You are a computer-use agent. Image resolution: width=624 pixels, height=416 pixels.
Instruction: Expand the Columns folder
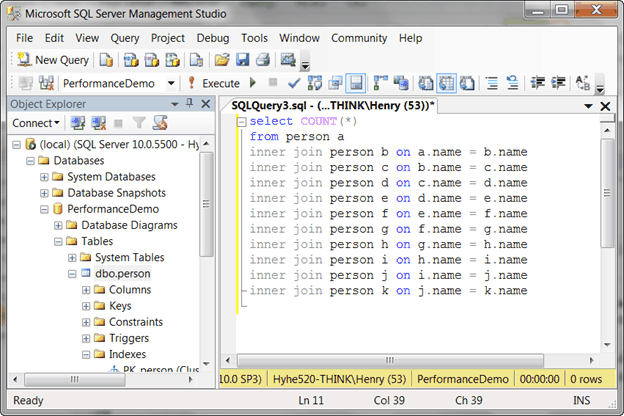click(x=86, y=290)
